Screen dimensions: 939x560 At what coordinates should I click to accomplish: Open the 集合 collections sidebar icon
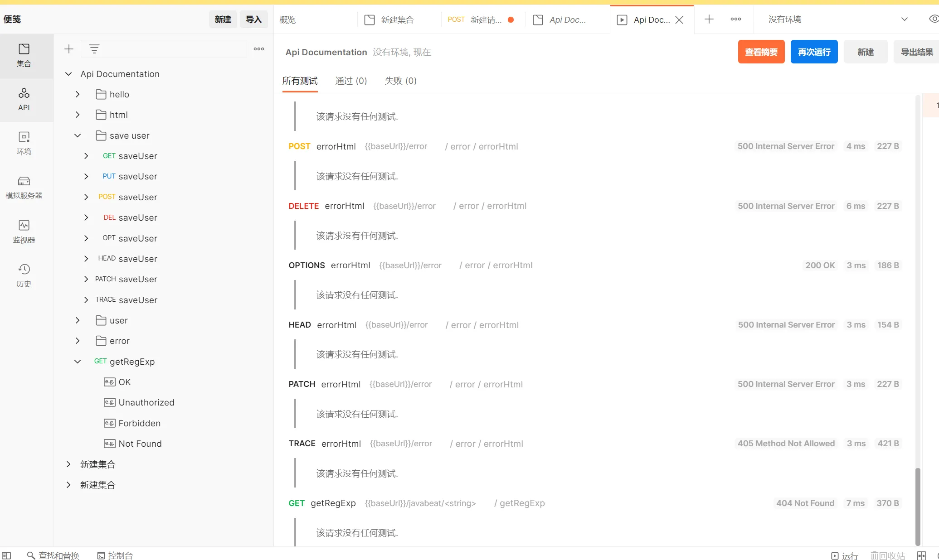(x=24, y=55)
